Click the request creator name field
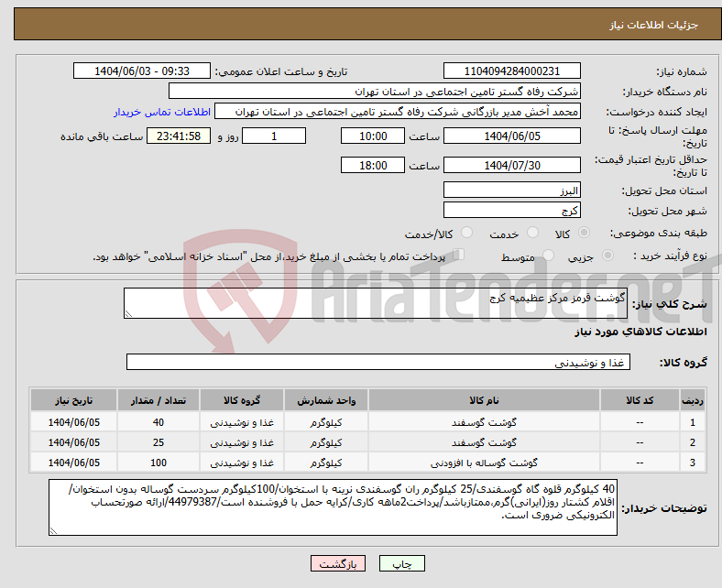Image resolution: width=722 pixels, height=588 pixels. click(398, 112)
